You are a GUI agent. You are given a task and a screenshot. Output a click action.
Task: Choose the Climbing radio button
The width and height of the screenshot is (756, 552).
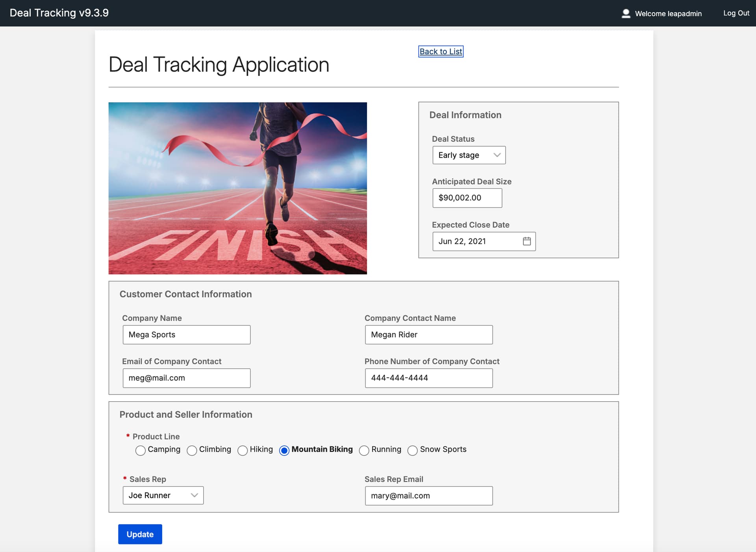click(x=192, y=450)
